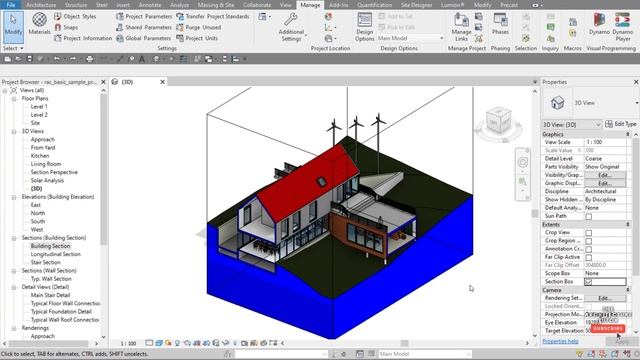This screenshot has height=360, width=640.
Task: Click Purge Unused
Action: 198,27
